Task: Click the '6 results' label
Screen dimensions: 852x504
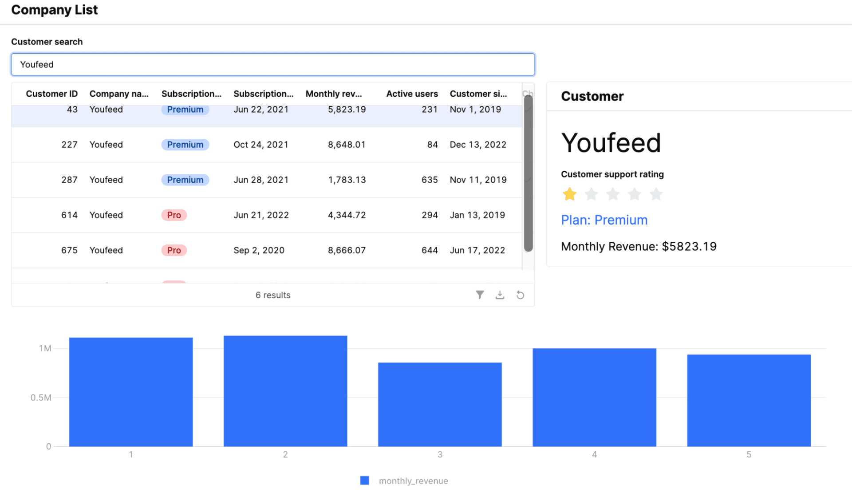Action: [272, 295]
